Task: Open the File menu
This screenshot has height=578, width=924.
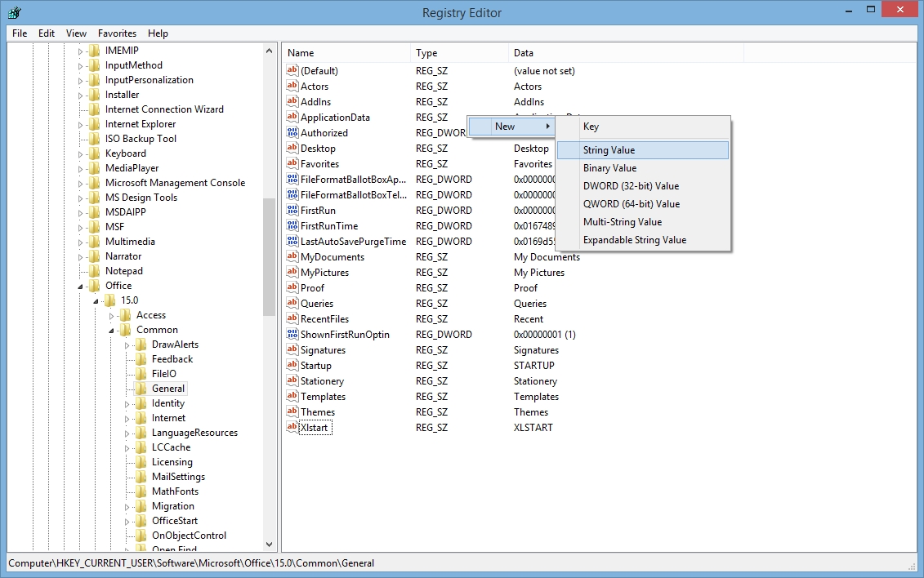Action: coord(20,33)
